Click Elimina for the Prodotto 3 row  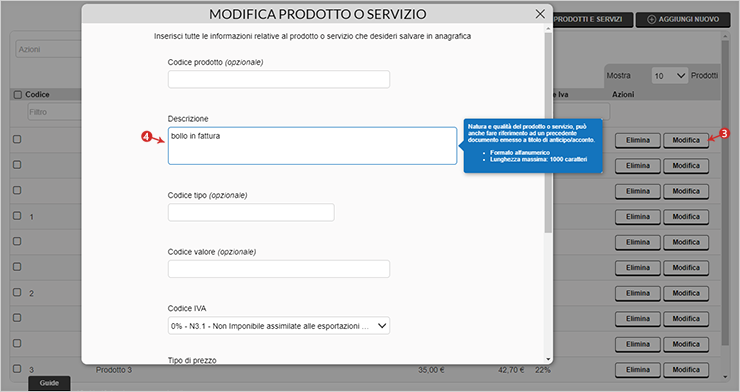pyautogui.click(x=638, y=370)
